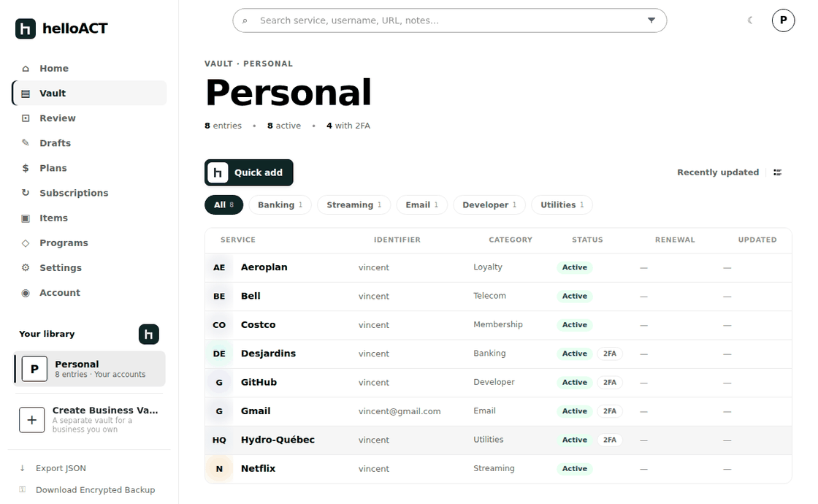Click the 2FA badge on Hydro-Québec row
Viewport: 818px width, 504px height.
[x=610, y=440]
